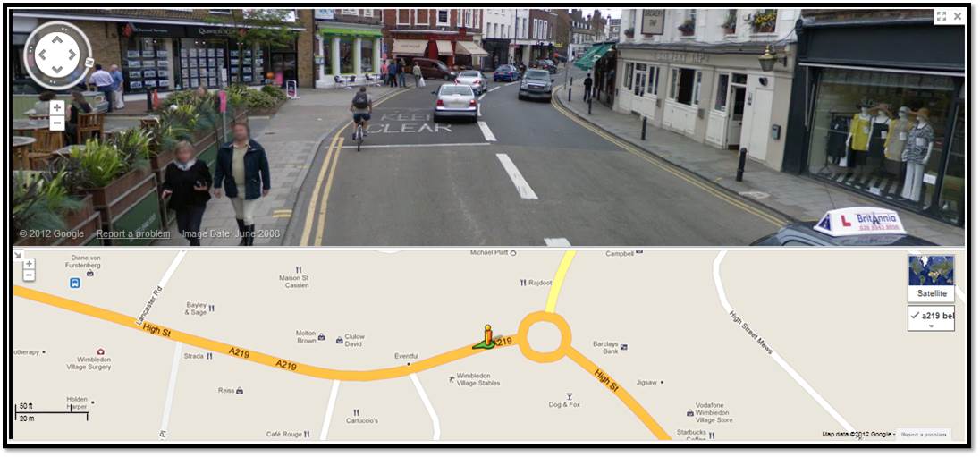Switch the map to Satellite view

point(931,277)
